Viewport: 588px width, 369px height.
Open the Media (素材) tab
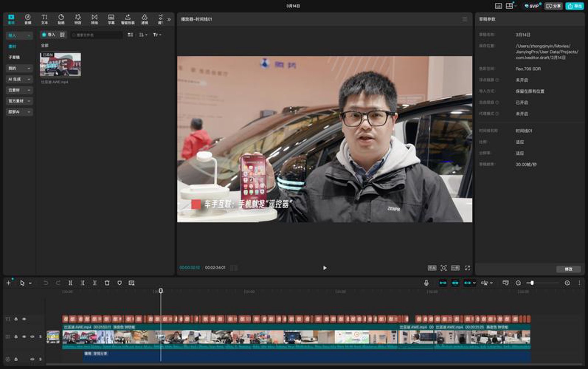11,19
